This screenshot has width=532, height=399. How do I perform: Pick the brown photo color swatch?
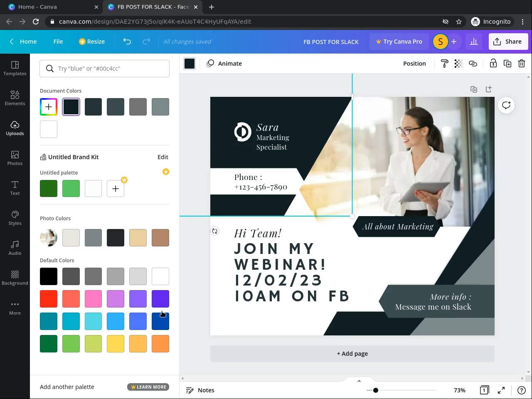tap(160, 238)
